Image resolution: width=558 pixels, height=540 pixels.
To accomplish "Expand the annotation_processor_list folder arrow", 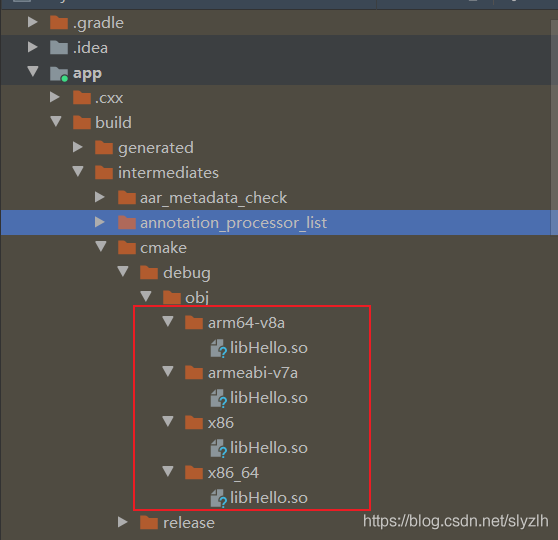I will [x=100, y=222].
